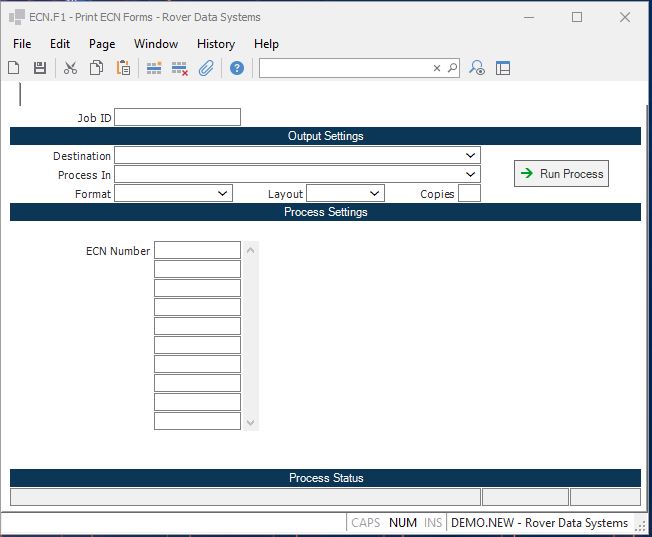Click the Job ID input field
This screenshot has height=537, width=652.
[x=178, y=118]
